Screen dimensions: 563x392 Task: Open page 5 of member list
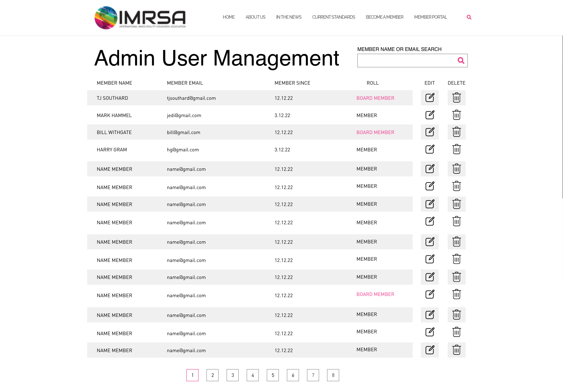pos(273,375)
